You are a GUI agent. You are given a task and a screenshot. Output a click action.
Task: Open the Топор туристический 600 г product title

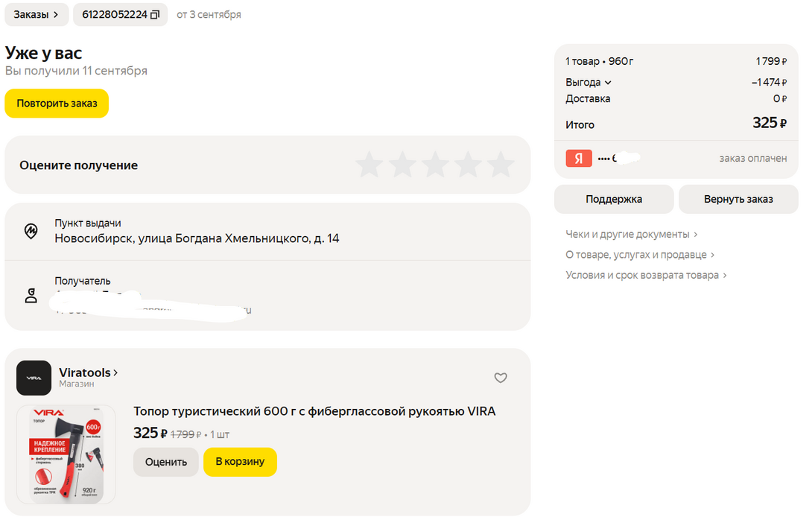point(314,411)
